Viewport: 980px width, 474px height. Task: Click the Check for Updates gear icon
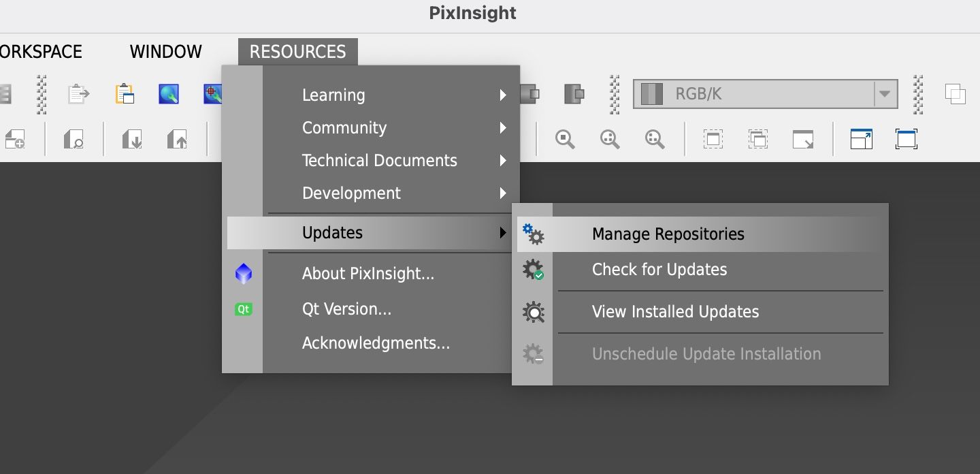click(533, 270)
